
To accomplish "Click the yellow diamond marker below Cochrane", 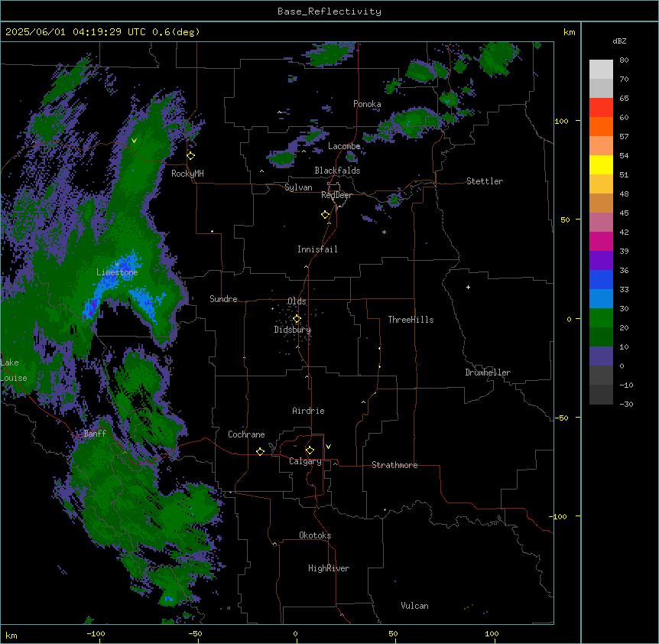I will coord(260,451).
